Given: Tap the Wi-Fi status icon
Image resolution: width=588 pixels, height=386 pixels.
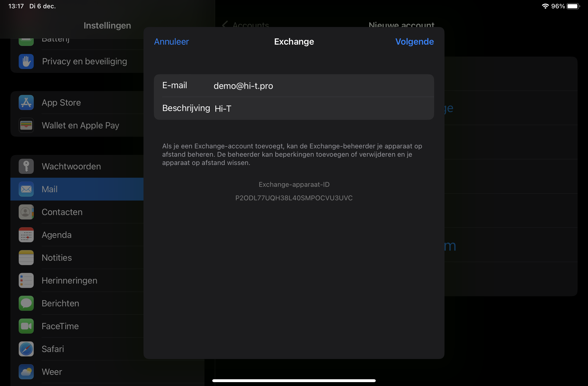Looking at the screenshot, I should (x=545, y=6).
